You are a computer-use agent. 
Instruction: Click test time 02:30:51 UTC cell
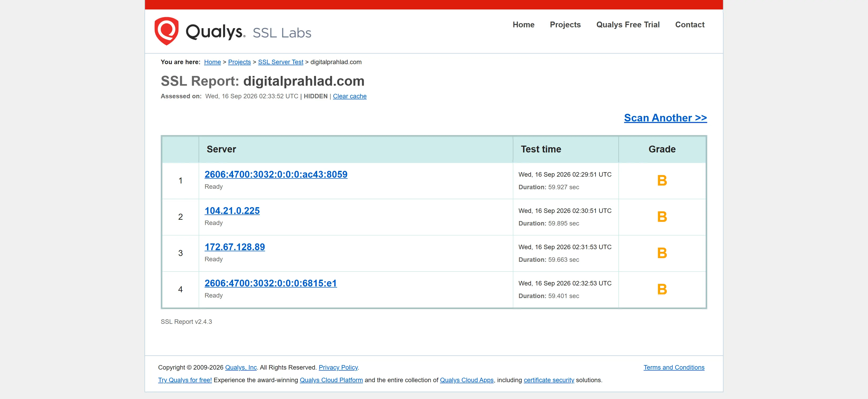tap(565, 211)
